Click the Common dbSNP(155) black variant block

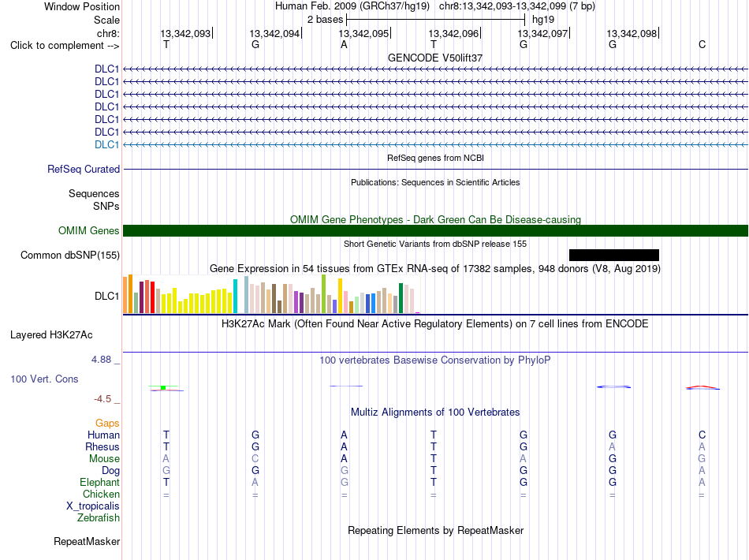click(614, 255)
